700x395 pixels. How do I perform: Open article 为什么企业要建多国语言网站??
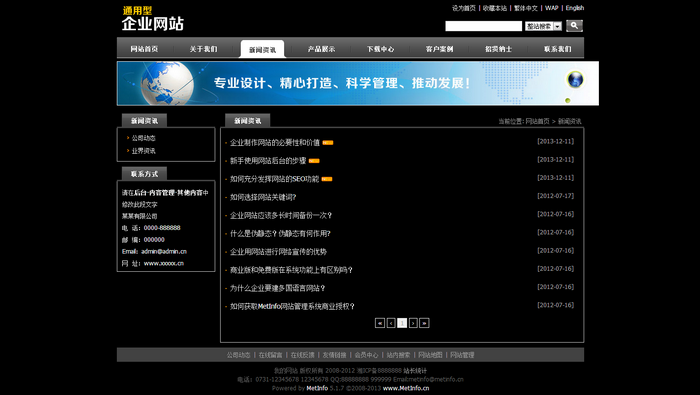[277, 288]
